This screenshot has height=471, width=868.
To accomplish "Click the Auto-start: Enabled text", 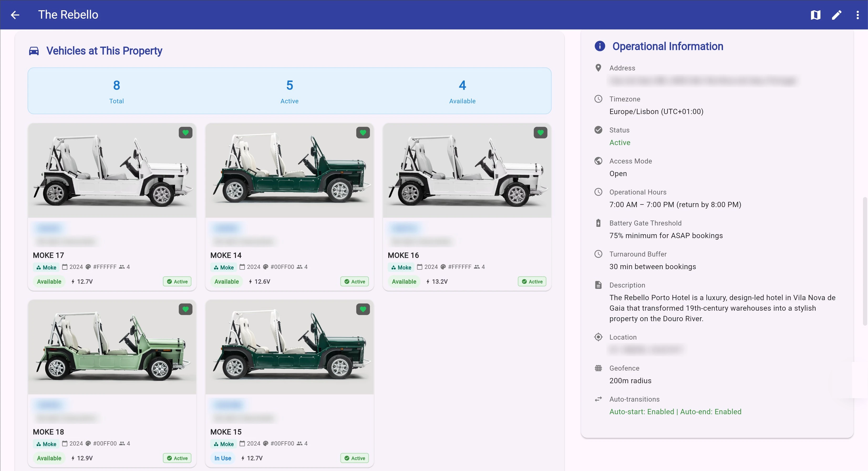I will coord(642,412).
